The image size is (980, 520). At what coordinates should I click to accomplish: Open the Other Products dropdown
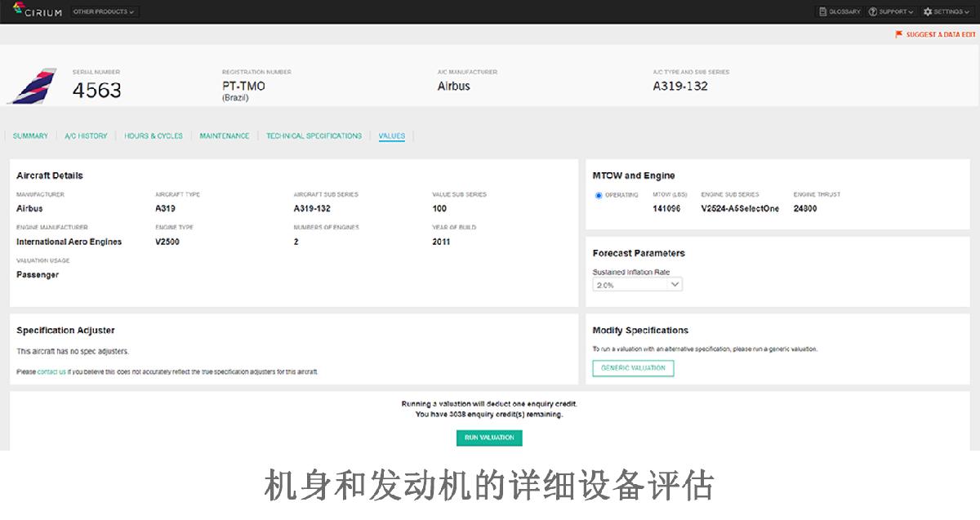pos(105,11)
